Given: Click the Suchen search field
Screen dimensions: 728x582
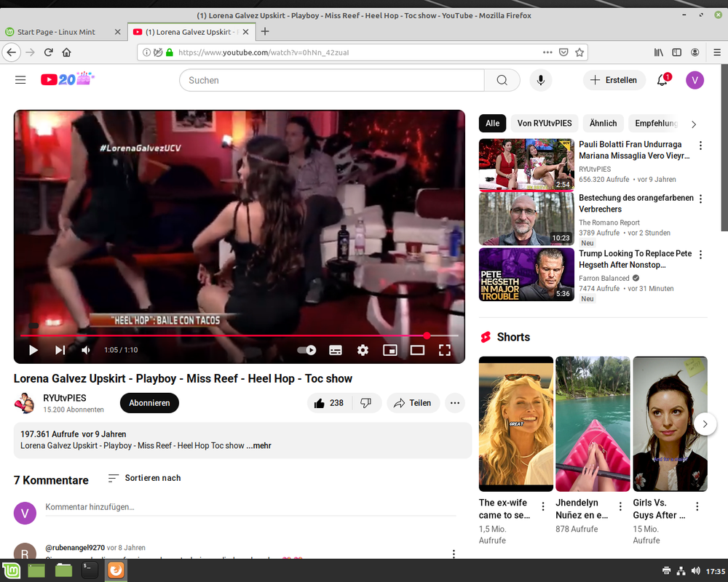Looking at the screenshot, I should point(332,80).
